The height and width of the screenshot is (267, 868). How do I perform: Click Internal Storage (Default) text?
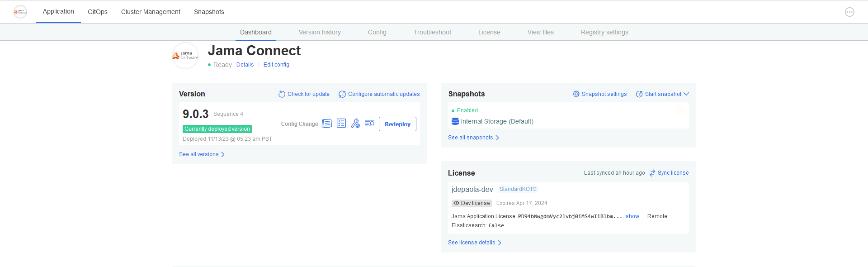(x=497, y=121)
